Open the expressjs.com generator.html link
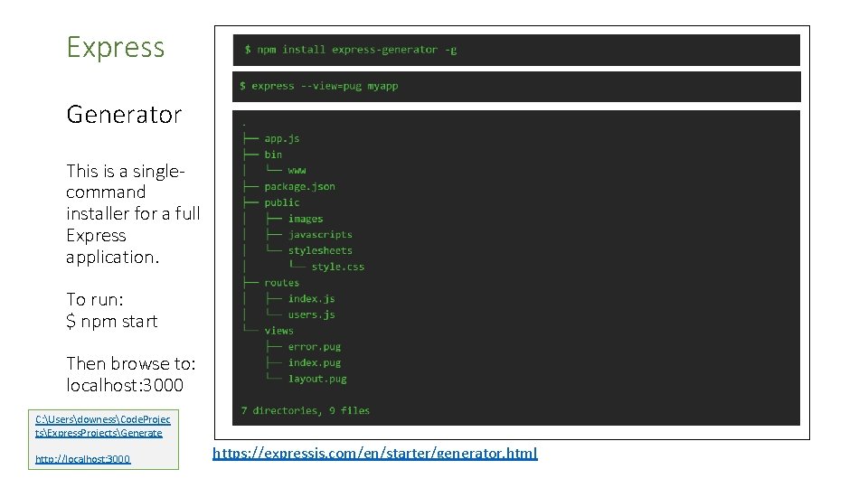Viewport: 868px width, 488px height. click(x=374, y=453)
